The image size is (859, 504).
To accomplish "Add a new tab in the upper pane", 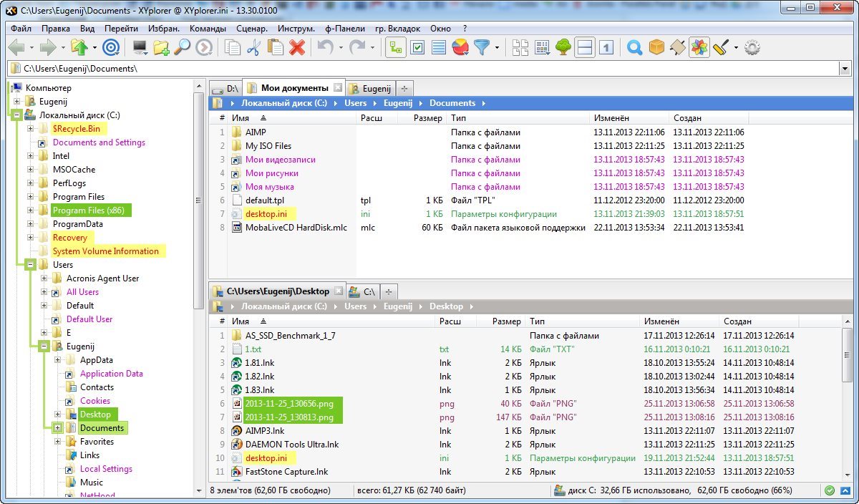I will tap(404, 88).
